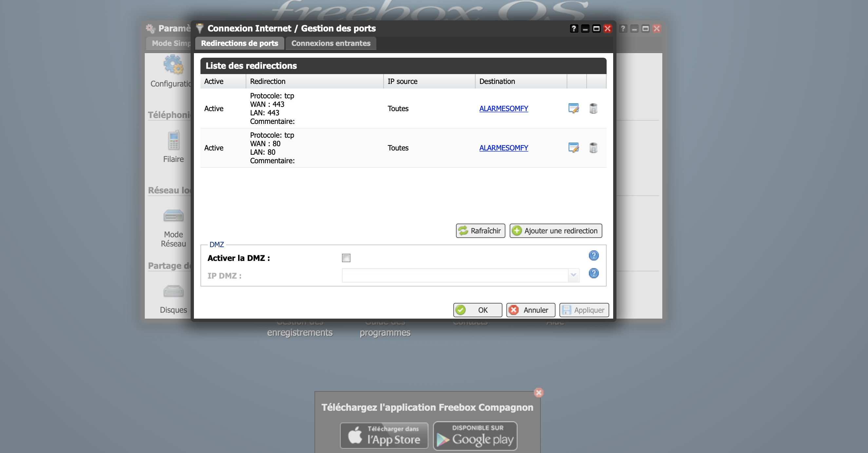Image resolution: width=868 pixels, height=453 pixels.
Task: Open the Google Play download badge
Action: tap(475, 435)
